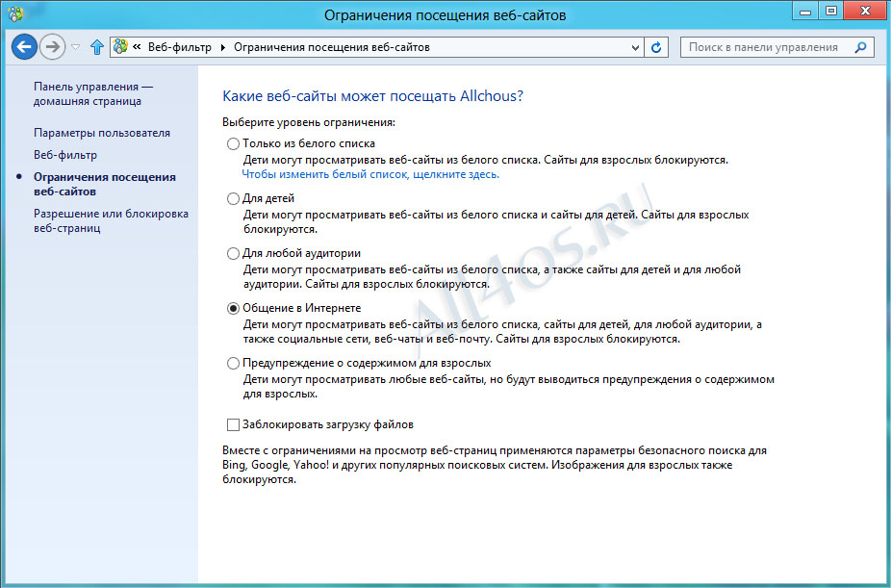The width and height of the screenshot is (891, 588).
Task: Expand the arrow after 'Веб-фильтр' breadcrumb
Action: pos(223,47)
